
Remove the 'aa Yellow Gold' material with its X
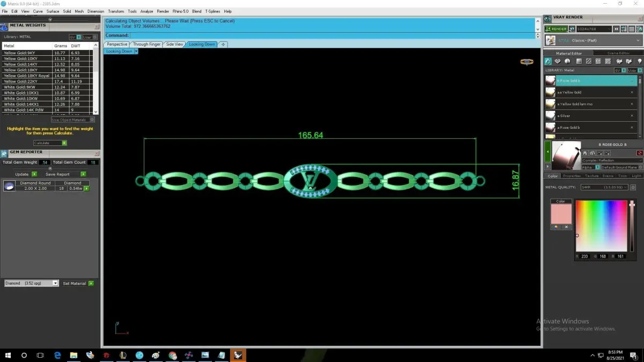pos(632,92)
